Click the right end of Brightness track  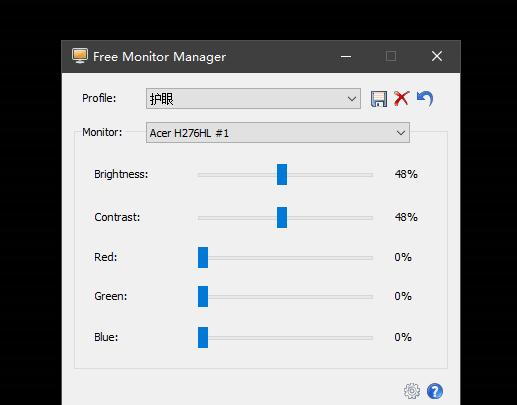click(371, 175)
